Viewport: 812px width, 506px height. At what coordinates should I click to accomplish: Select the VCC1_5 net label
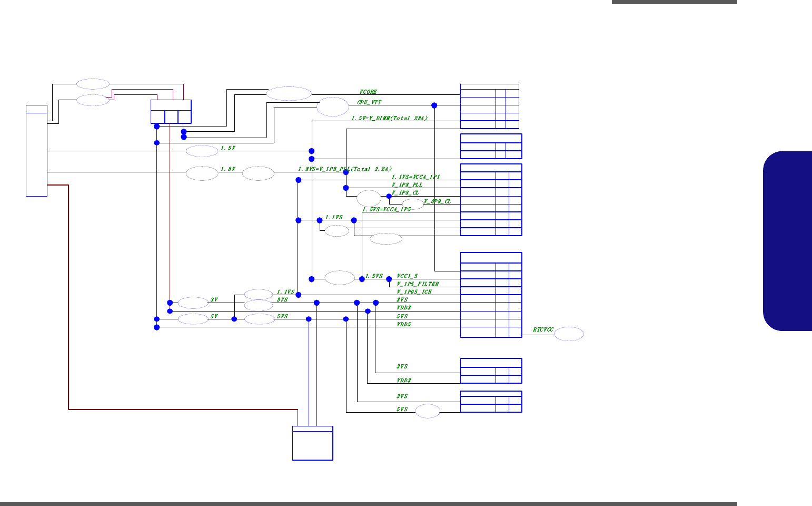[407, 276]
